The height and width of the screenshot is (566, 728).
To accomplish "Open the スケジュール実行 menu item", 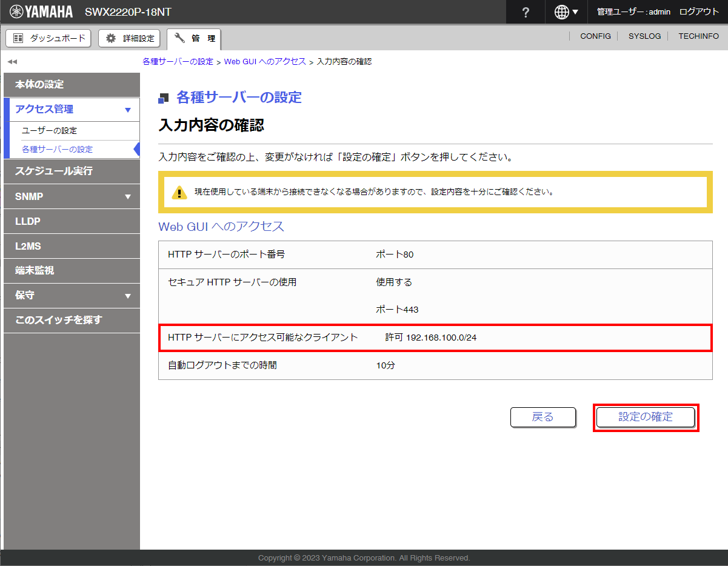I will [x=54, y=171].
